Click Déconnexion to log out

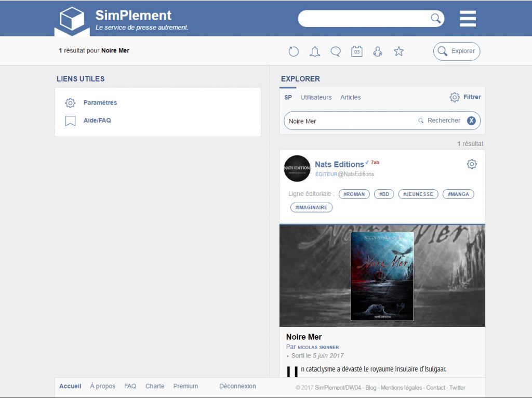click(x=237, y=386)
